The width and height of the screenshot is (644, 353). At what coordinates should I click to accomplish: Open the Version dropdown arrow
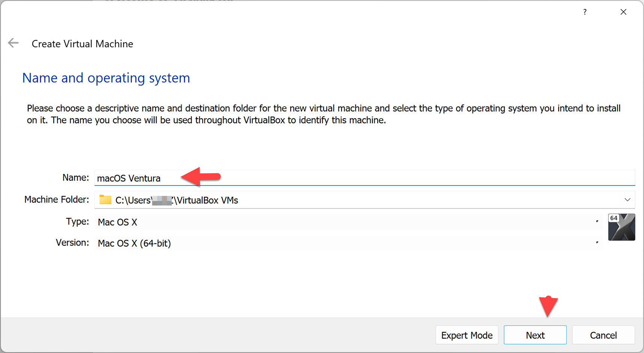[597, 243]
